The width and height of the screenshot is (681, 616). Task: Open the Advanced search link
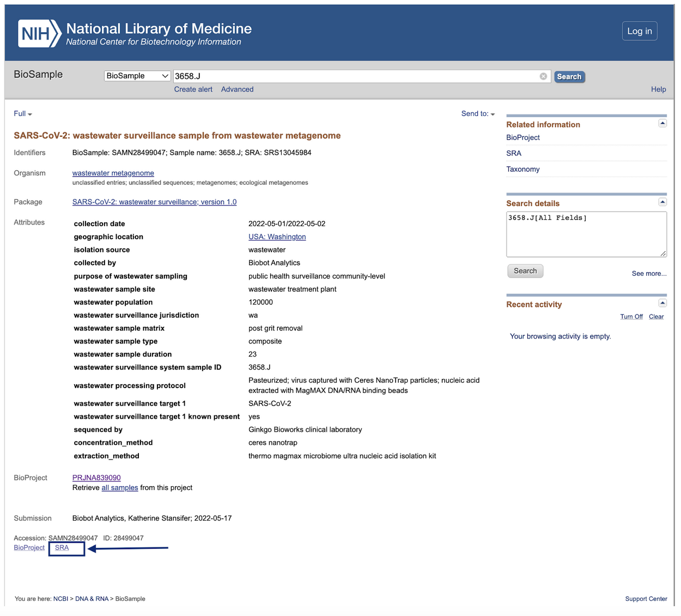(x=237, y=89)
